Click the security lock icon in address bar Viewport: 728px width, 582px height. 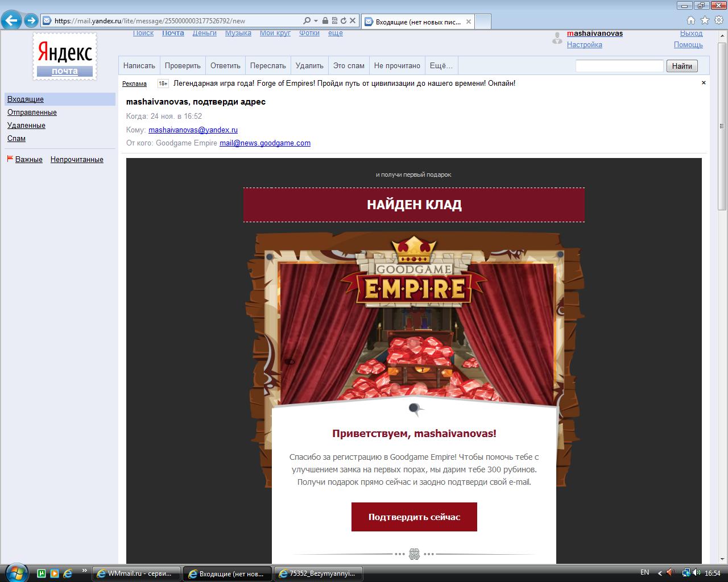click(x=325, y=21)
